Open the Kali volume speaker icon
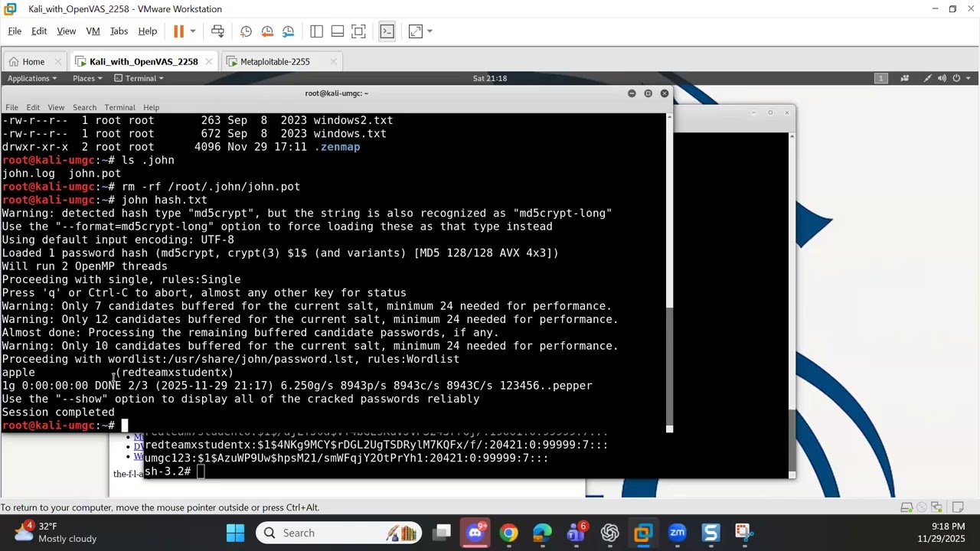 (942, 78)
